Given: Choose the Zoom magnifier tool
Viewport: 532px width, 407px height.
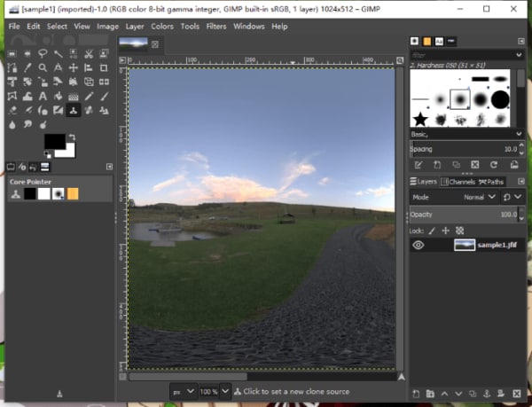Looking at the screenshot, I should (x=43, y=67).
